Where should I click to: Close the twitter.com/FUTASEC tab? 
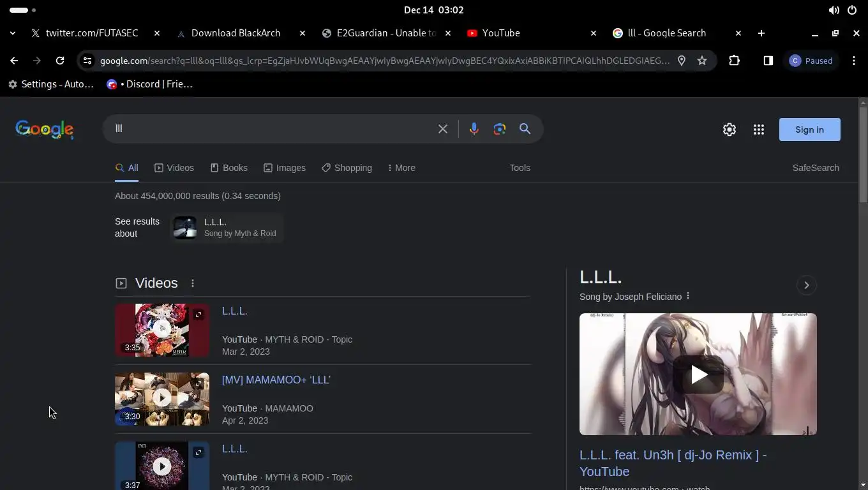[x=157, y=33]
